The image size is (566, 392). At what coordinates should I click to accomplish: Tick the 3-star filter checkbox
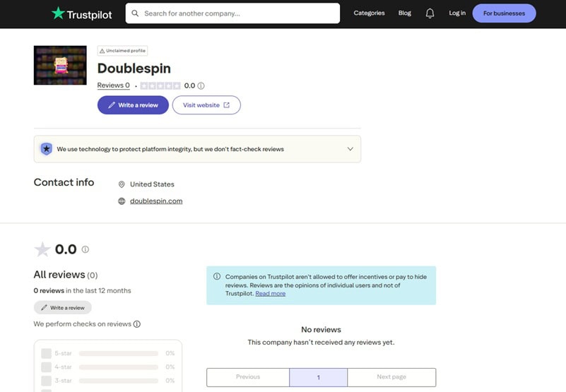(46, 381)
